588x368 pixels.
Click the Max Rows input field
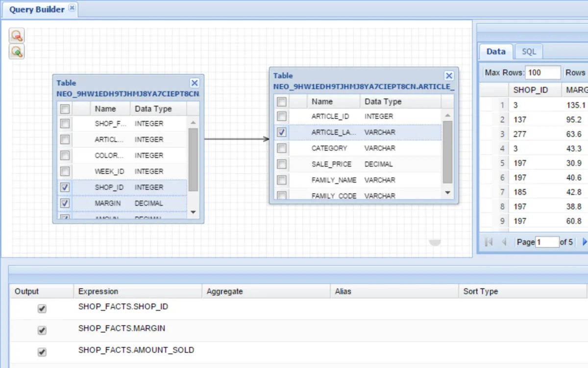tap(543, 72)
